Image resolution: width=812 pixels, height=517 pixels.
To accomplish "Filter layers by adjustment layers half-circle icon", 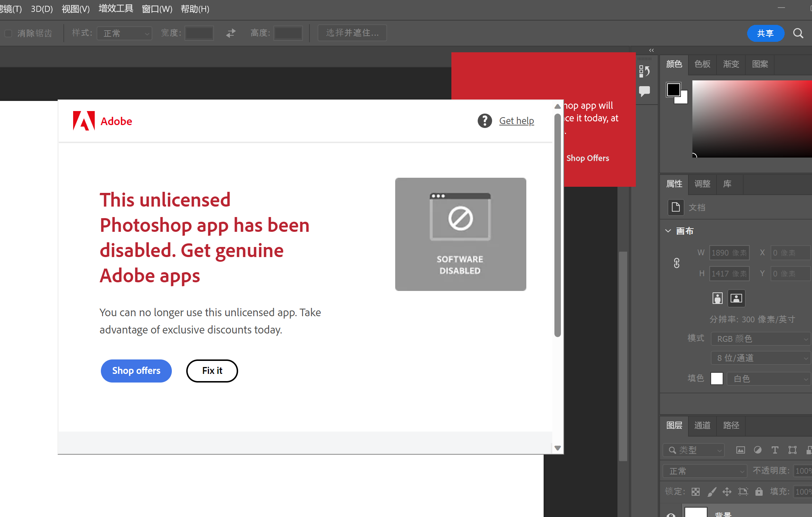I will (x=758, y=450).
